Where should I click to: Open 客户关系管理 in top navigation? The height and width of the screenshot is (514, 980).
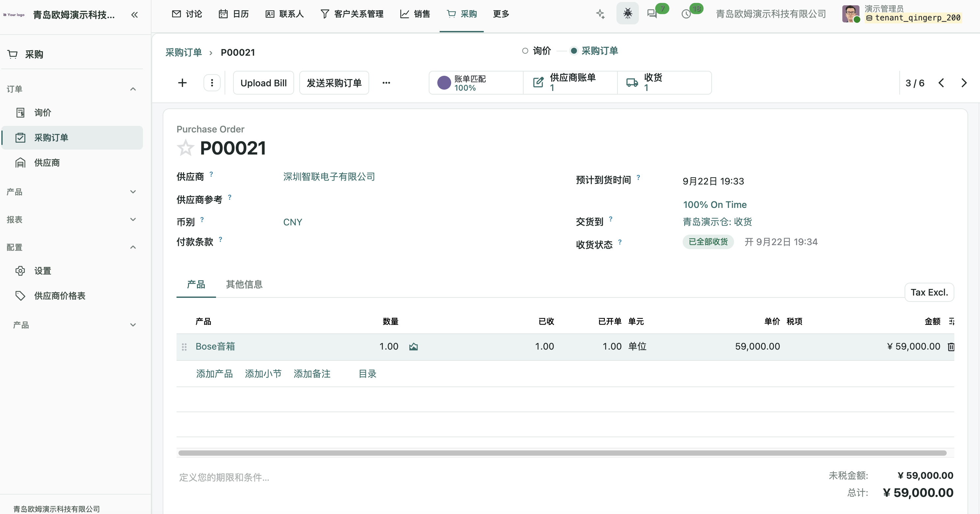coord(352,14)
